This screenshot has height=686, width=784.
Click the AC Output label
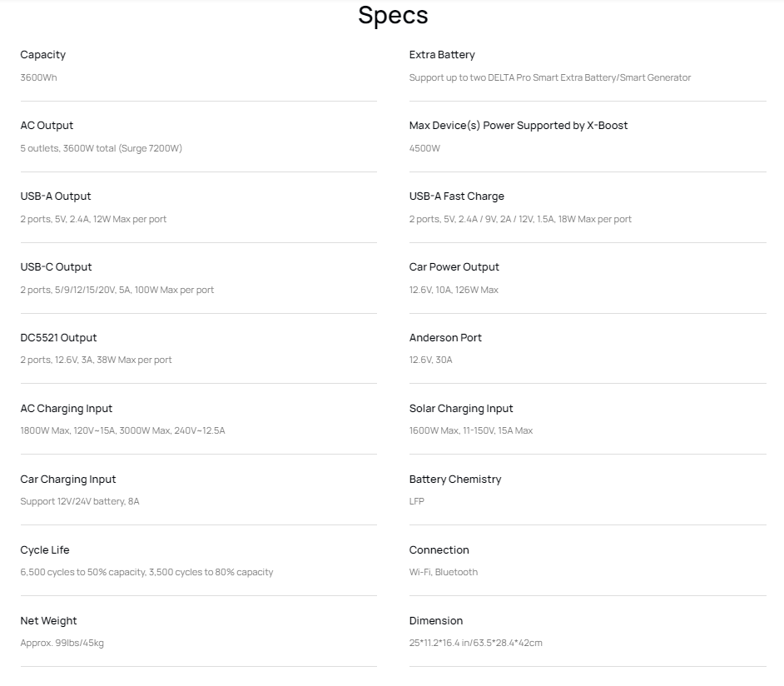pos(47,126)
